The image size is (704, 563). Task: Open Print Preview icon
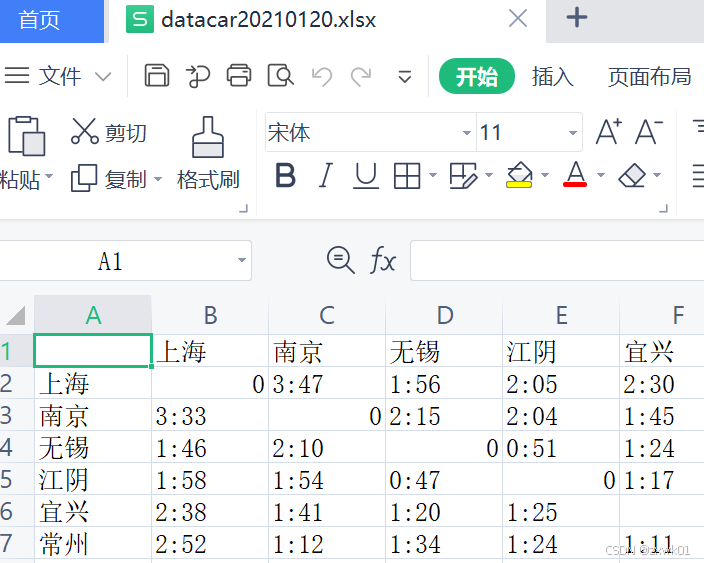[281, 75]
